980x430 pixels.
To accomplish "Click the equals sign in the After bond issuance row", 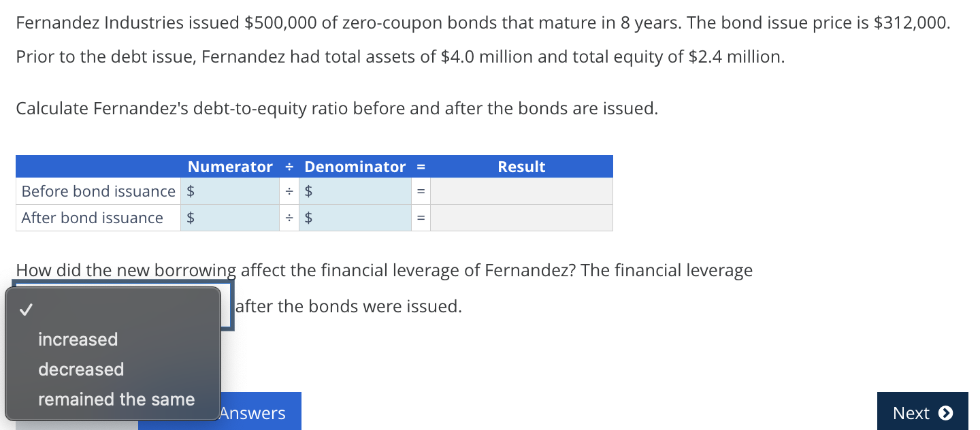I will 420,218.
